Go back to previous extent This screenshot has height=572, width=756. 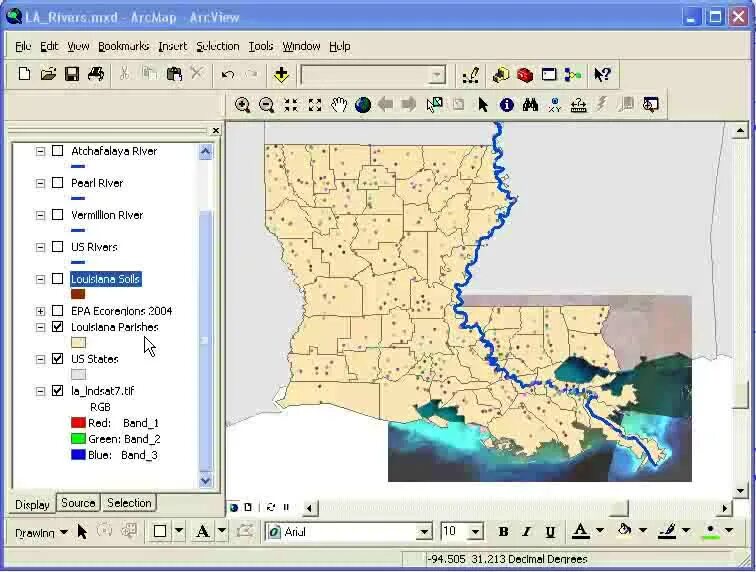(x=386, y=105)
